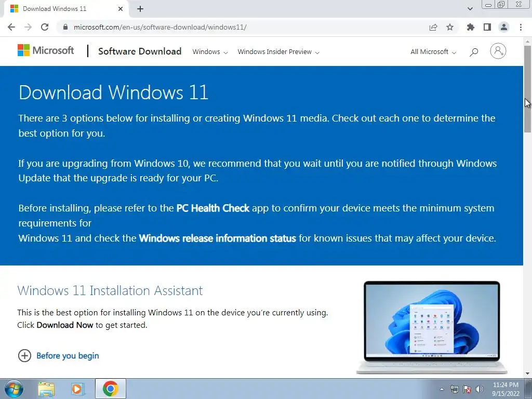This screenshot has width=532, height=399.
Task: Click the scrollbar up arrow
Action: click(528, 42)
